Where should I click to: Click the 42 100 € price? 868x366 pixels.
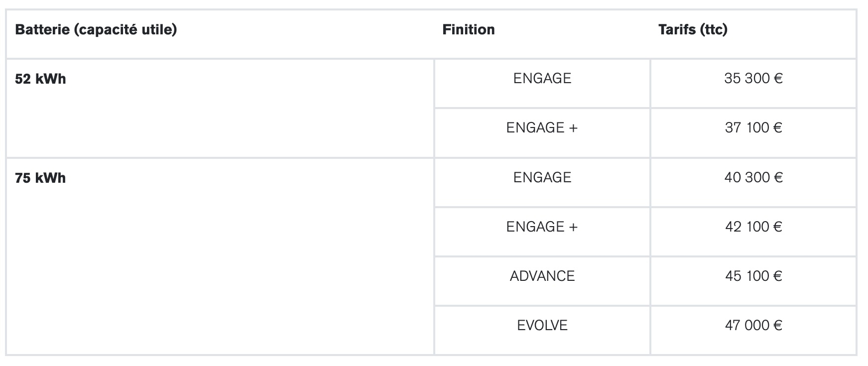coord(753,227)
